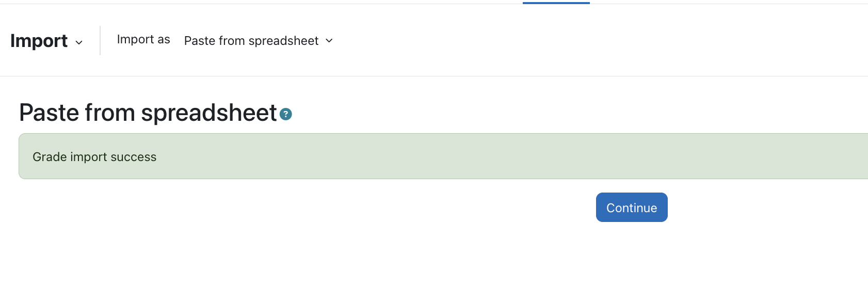
Task: Click the Grade import success message text
Action: coord(94,157)
